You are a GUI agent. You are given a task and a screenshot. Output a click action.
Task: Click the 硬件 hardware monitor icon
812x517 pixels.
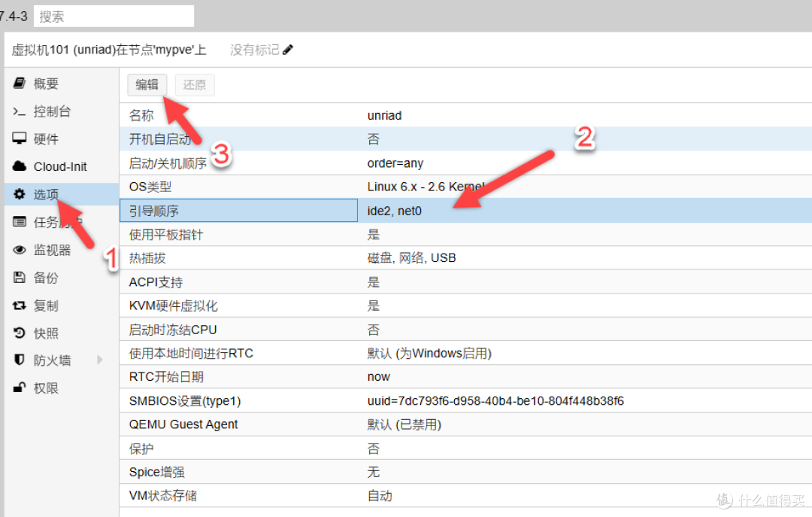pyautogui.click(x=18, y=138)
